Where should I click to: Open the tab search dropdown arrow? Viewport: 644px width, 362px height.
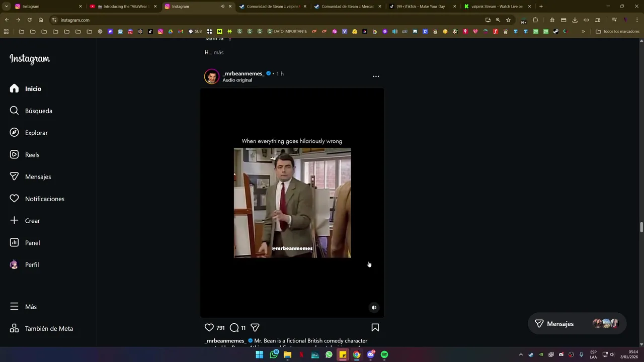6,7
